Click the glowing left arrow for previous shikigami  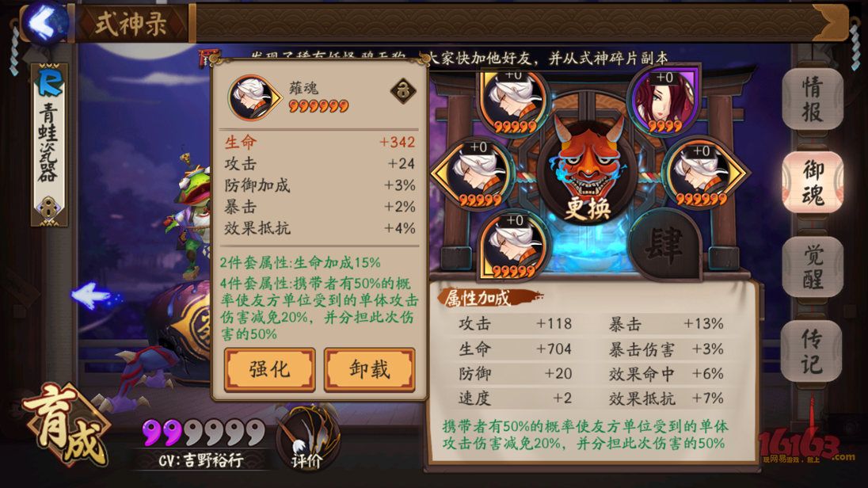point(92,296)
